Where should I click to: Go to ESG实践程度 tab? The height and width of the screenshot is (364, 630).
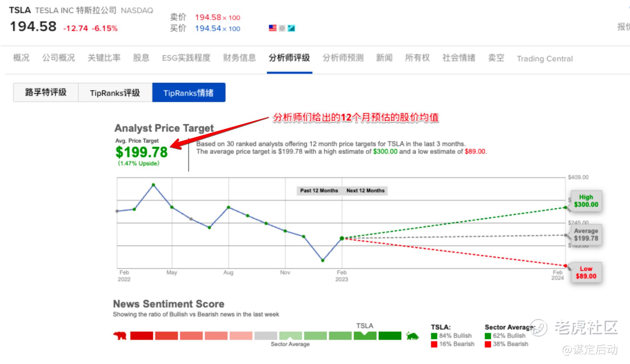[186, 58]
